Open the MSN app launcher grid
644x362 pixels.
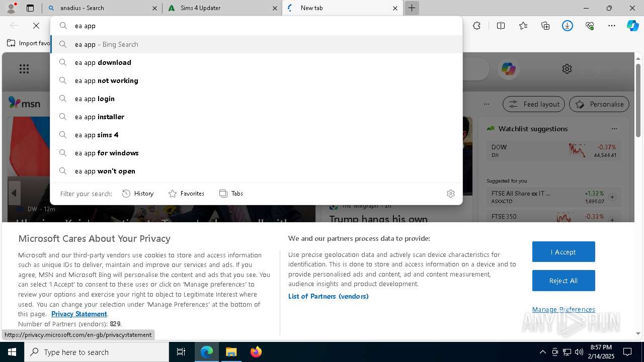(24, 69)
